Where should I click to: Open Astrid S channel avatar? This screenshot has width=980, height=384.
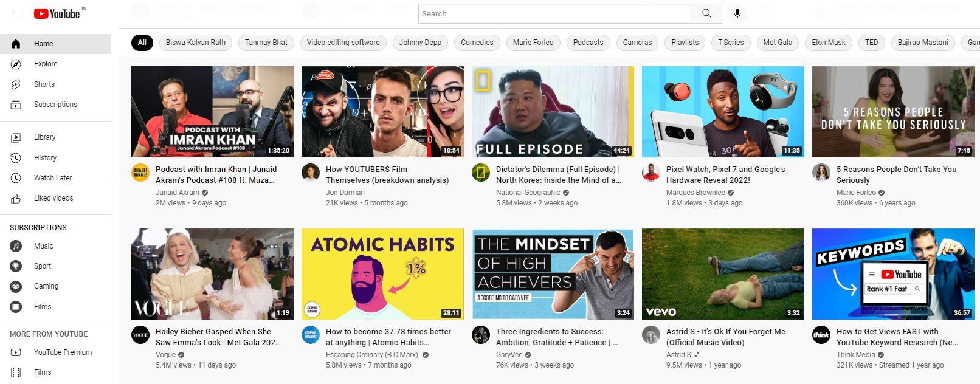[651, 335]
